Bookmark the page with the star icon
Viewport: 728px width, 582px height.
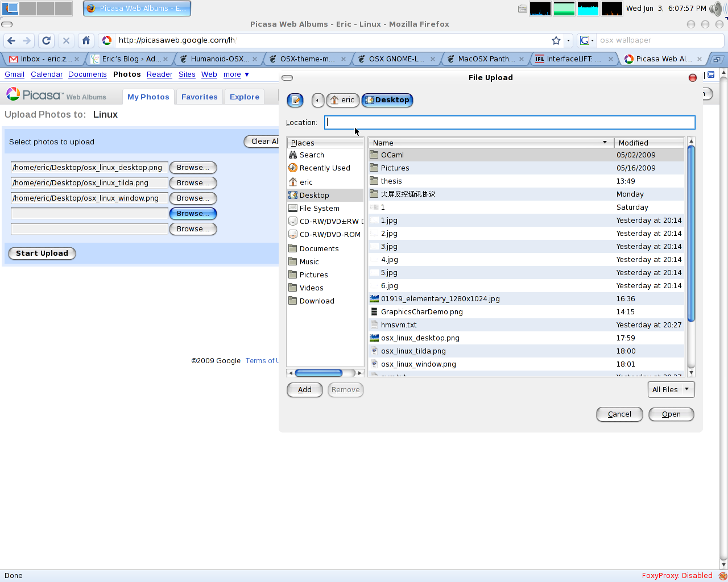(x=556, y=40)
